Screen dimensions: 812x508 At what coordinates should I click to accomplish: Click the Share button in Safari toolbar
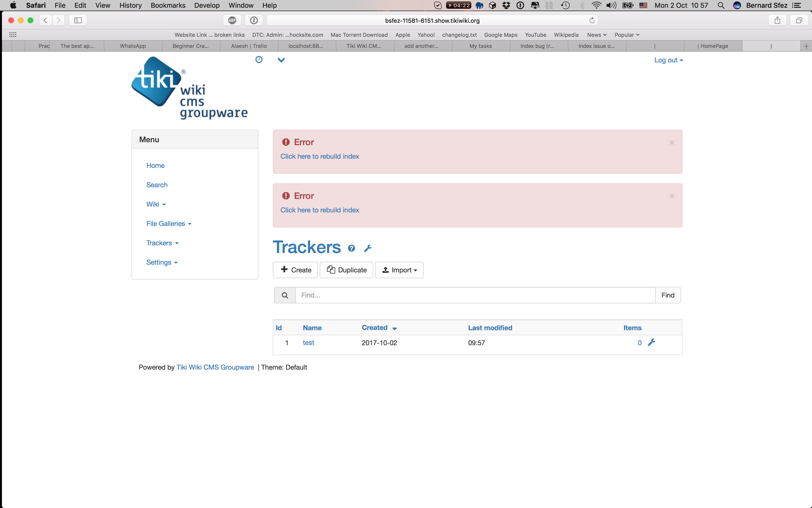777,21
